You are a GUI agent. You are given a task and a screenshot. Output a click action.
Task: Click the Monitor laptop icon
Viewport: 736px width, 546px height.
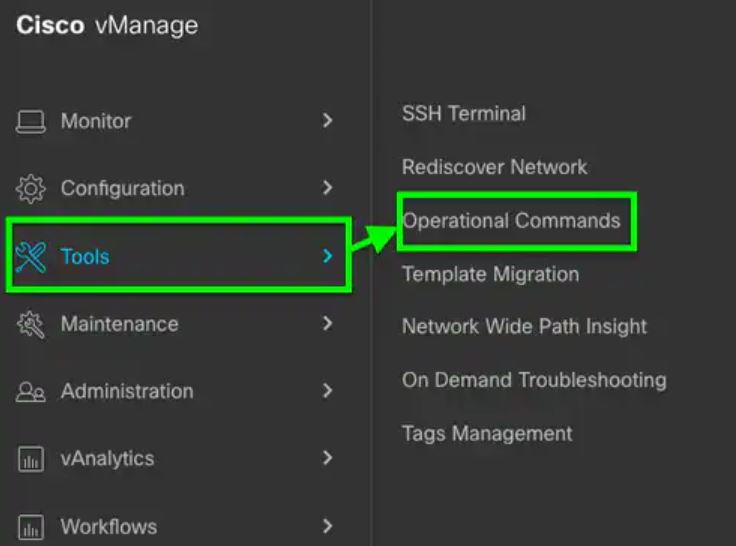tap(31, 121)
